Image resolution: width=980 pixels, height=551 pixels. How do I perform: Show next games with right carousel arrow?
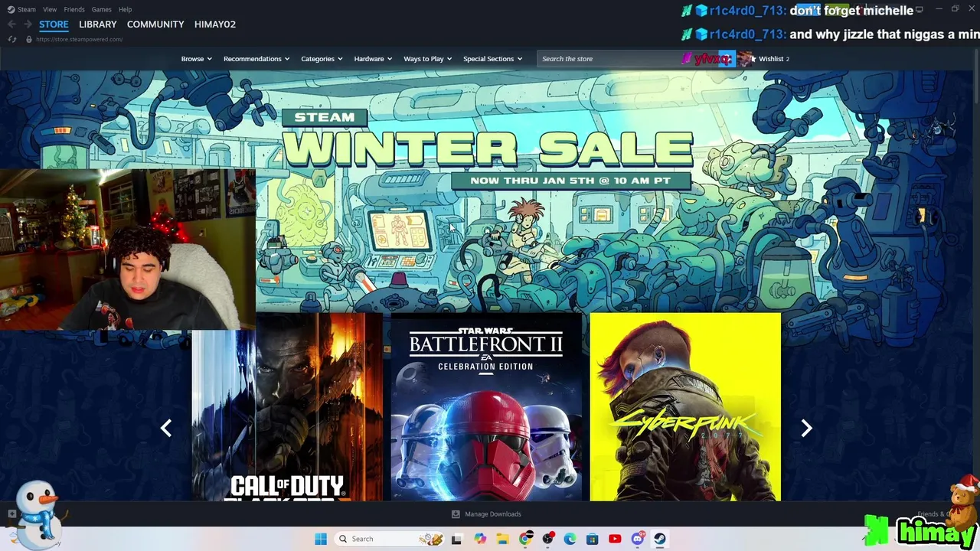(806, 428)
